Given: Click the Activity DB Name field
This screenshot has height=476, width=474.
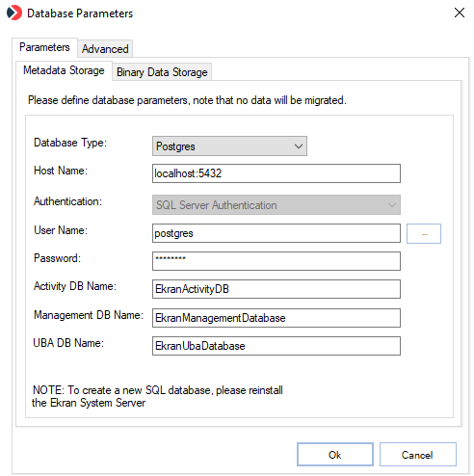Looking at the screenshot, I should pyautogui.click(x=276, y=289).
